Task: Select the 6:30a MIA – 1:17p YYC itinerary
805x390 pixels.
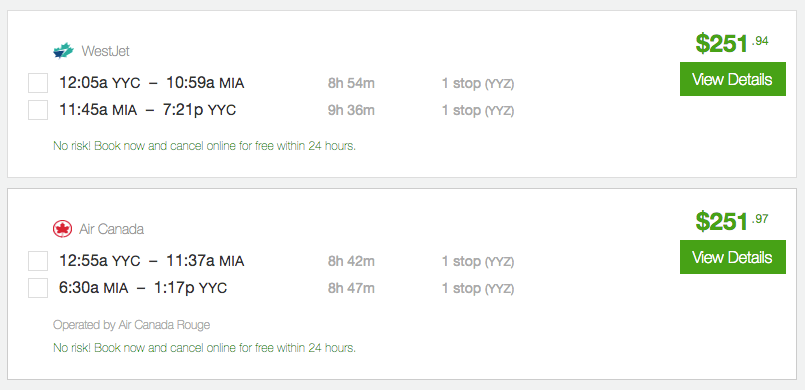Action: click(143, 288)
